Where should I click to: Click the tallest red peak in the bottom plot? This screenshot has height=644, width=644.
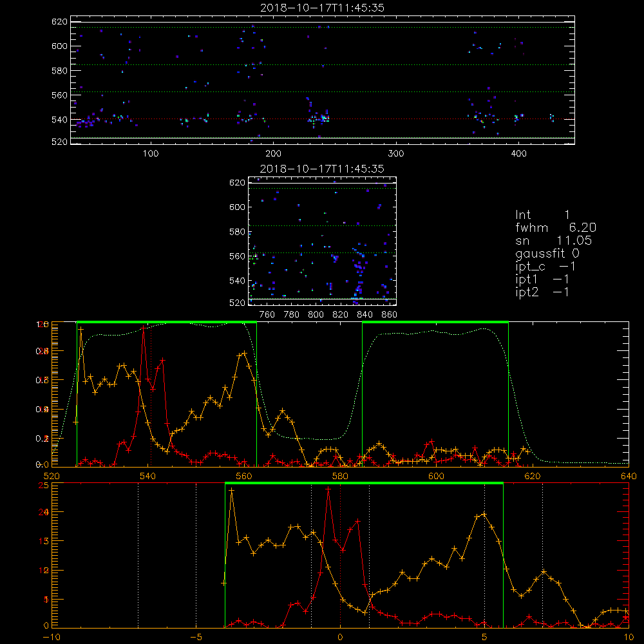point(328,489)
